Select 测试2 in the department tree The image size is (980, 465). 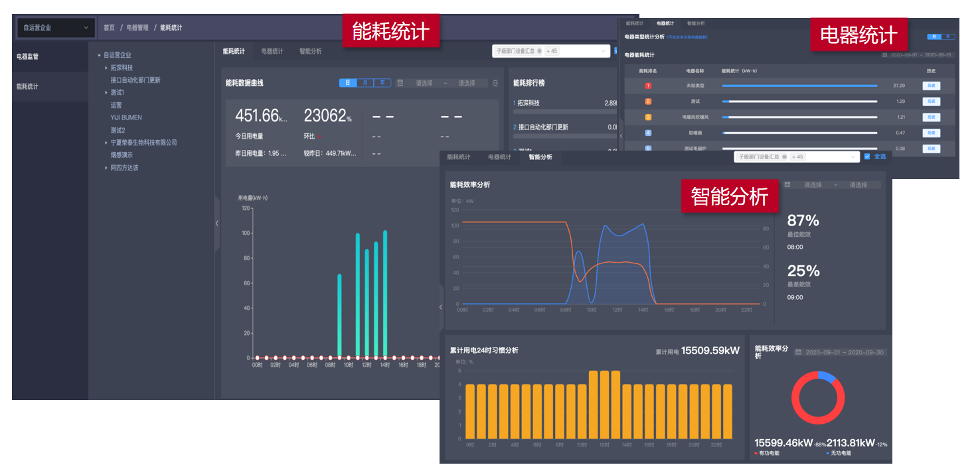(x=118, y=130)
